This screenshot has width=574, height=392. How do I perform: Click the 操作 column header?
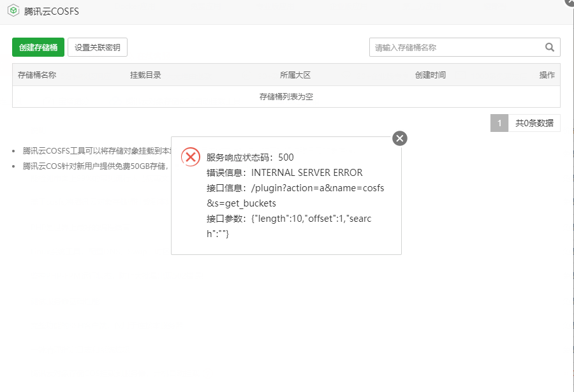click(x=547, y=75)
